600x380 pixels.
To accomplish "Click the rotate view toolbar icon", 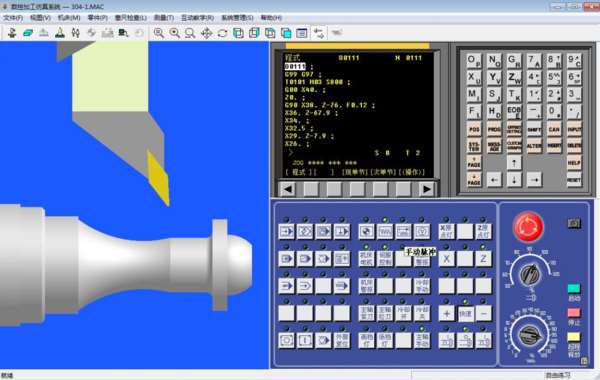I will pos(222,33).
